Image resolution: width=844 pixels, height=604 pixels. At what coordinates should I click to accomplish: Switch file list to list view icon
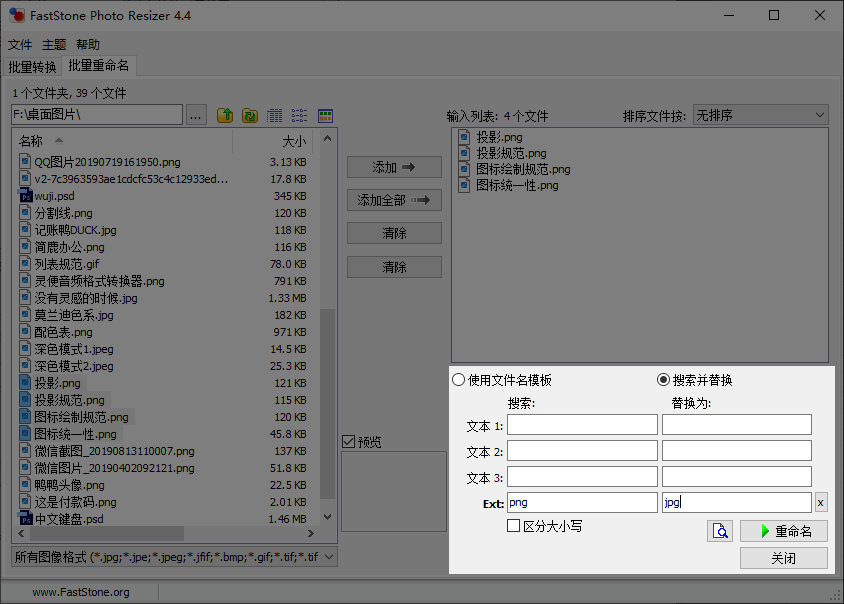[x=300, y=115]
